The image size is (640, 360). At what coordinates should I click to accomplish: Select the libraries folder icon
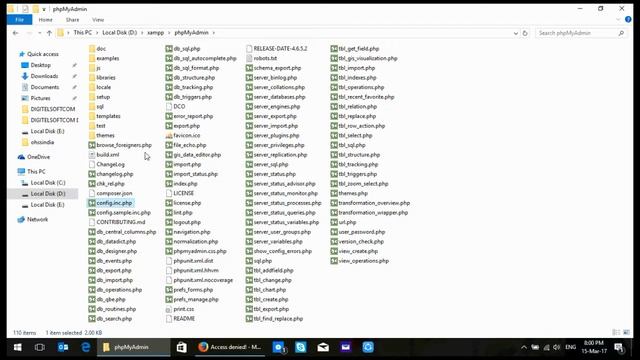point(92,78)
